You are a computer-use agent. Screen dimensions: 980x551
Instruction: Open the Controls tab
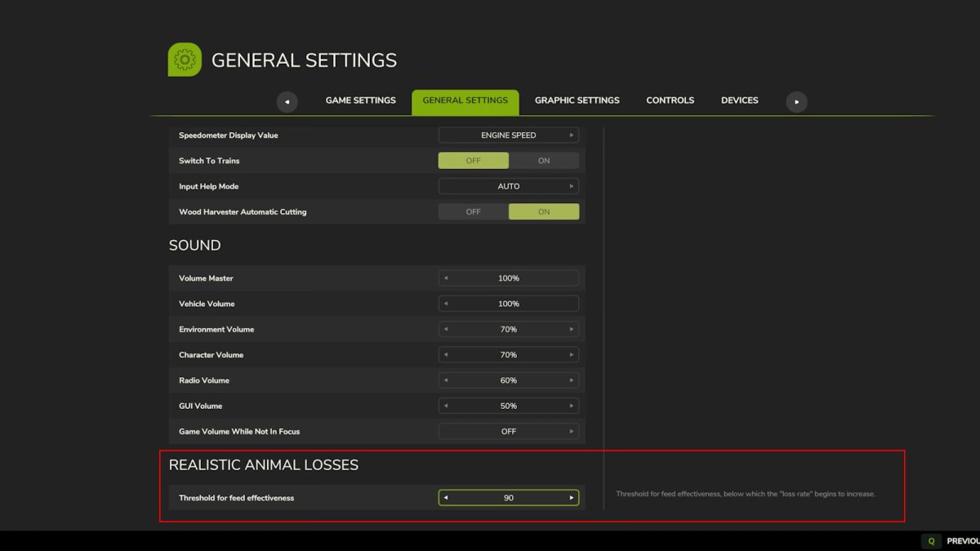670,100
